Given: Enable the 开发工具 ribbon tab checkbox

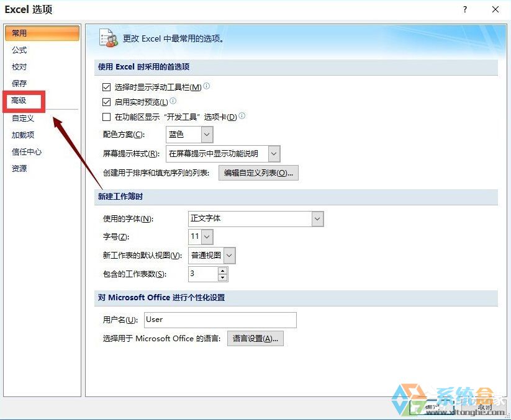Looking at the screenshot, I should [106, 116].
